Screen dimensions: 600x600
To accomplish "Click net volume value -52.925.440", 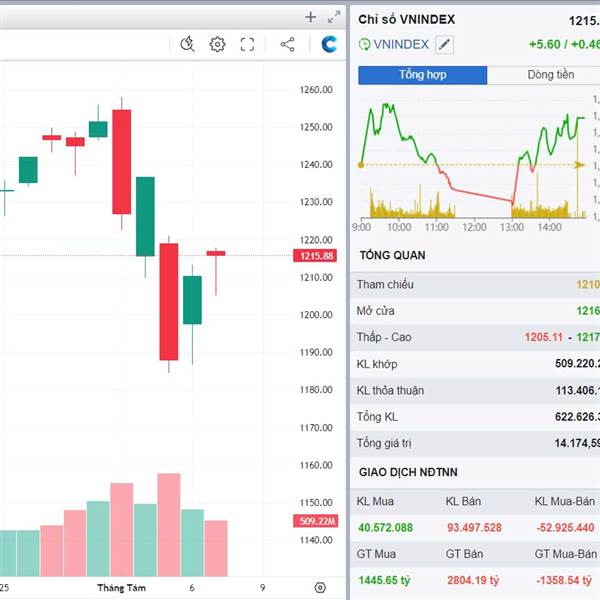I will pyautogui.click(x=565, y=528).
